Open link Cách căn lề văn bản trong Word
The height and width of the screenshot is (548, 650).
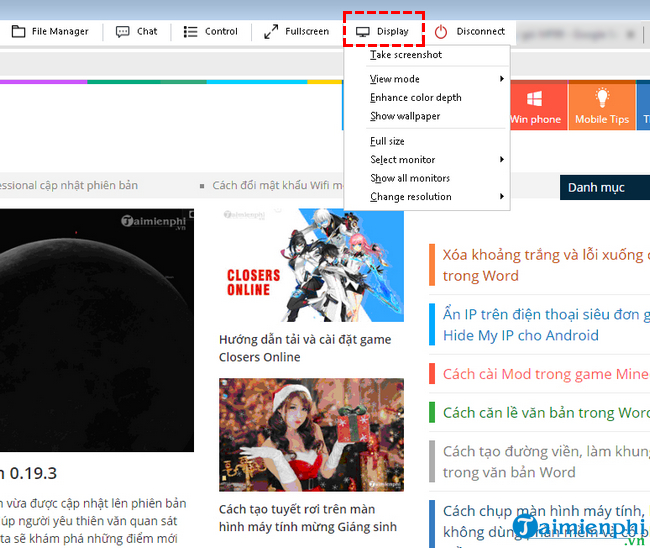(x=546, y=413)
